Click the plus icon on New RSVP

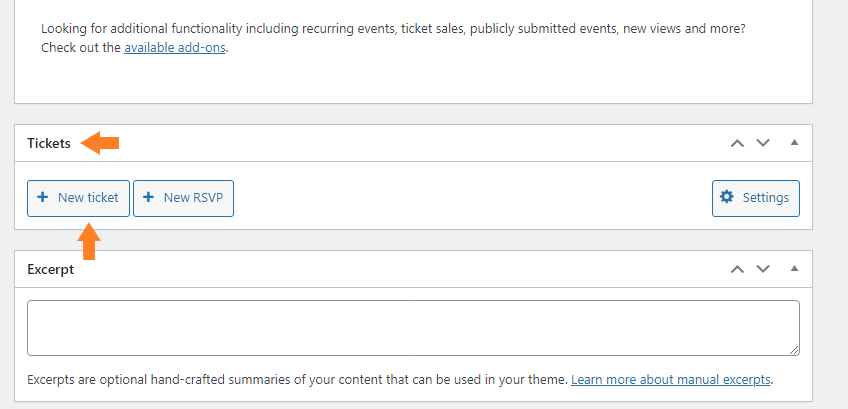click(x=148, y=197)
